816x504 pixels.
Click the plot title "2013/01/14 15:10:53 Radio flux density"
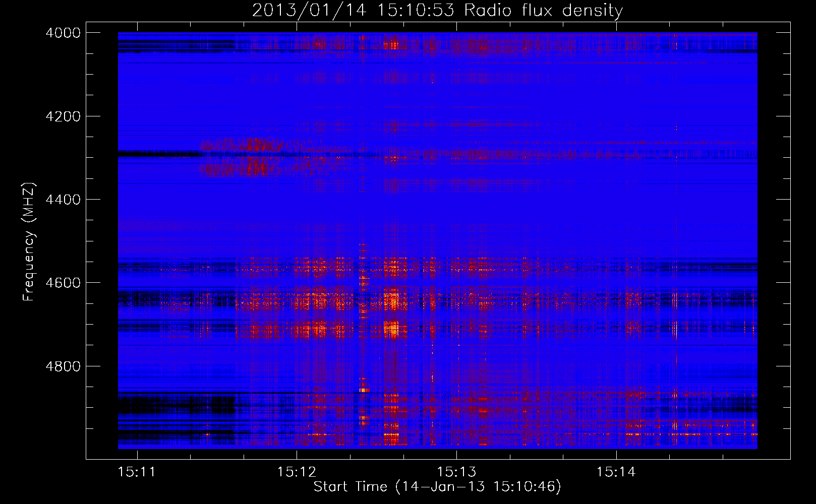point(437,10)
